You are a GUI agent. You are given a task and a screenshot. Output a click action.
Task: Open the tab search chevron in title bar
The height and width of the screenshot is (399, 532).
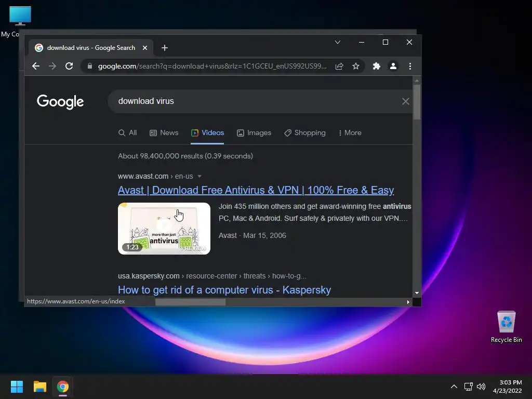point(338,42)
